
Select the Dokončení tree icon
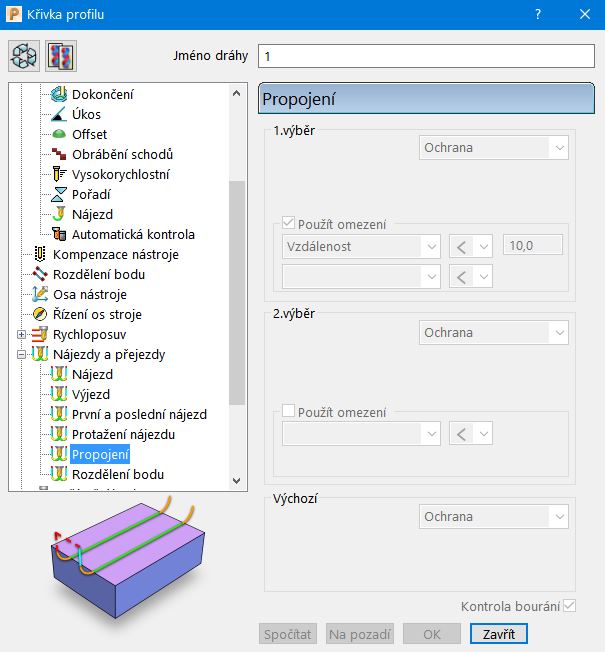(58, 94)
